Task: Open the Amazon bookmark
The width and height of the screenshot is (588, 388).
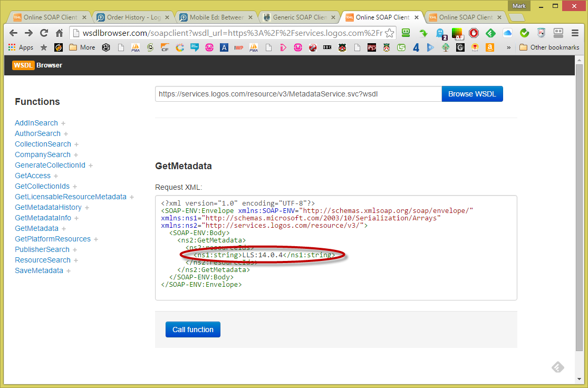Action: pyautogui.click(x=490, y=47)
